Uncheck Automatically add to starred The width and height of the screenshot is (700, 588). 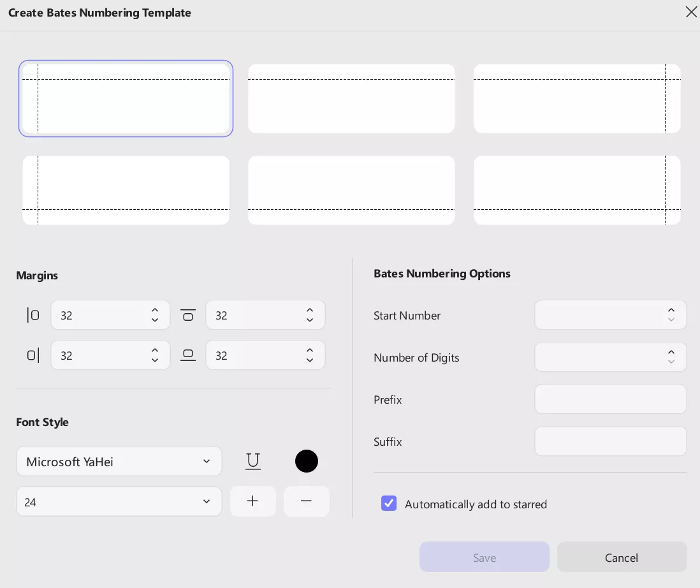tap(389, 503)
